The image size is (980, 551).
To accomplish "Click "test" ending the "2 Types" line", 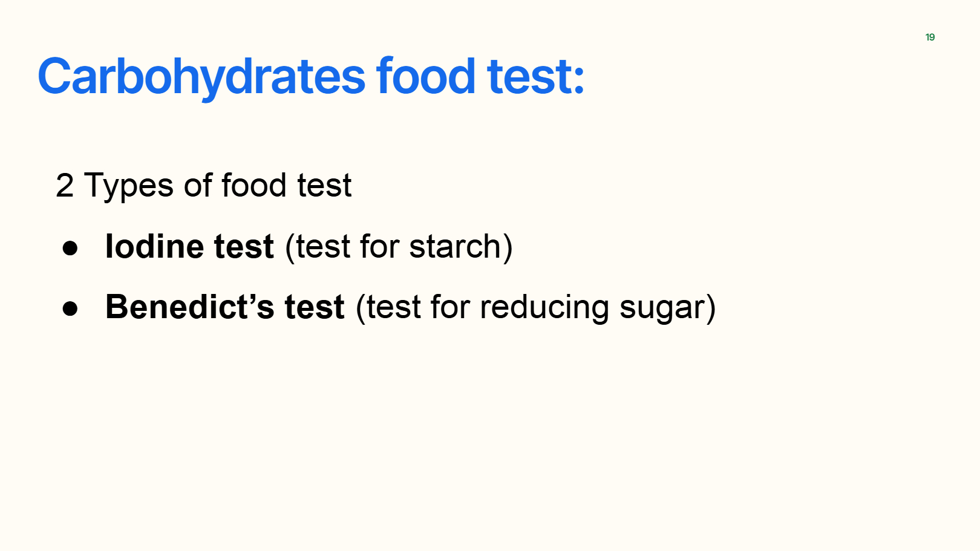I will [324, 186].
